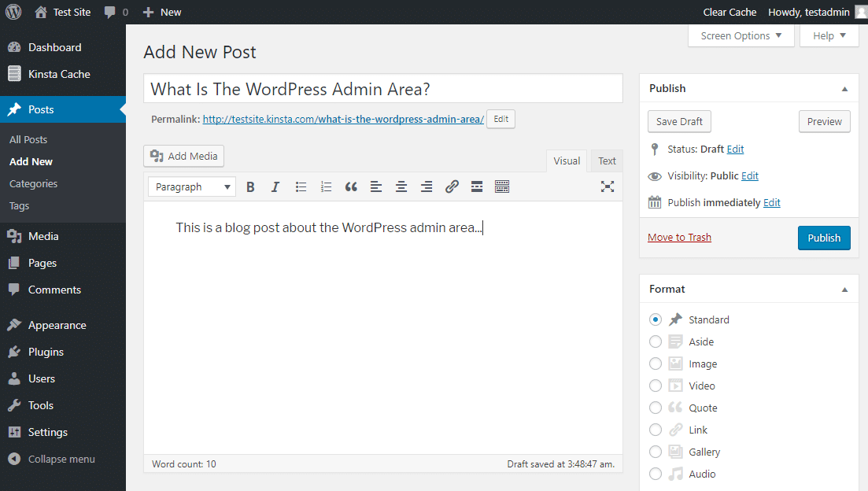Viewport: 868px width, 491px height.
Task: Open the Paragraph style dropdown
Action: tap(191, 186)
